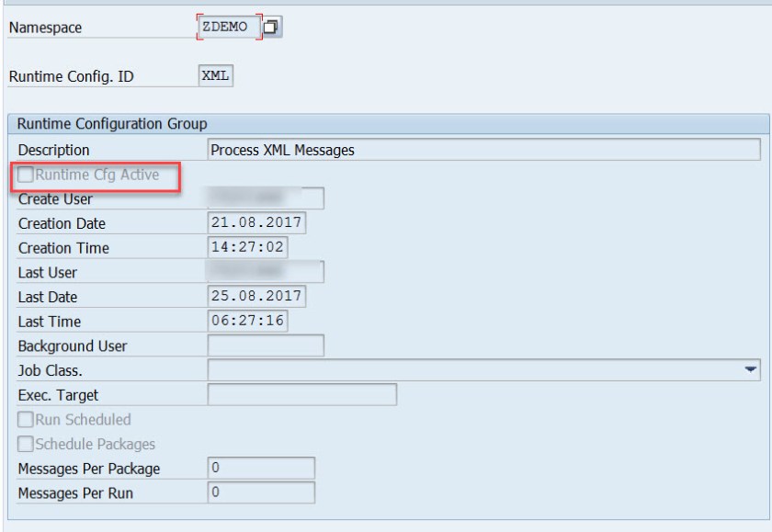Click the Creation Time field 14:27:02

pos(247,247)
